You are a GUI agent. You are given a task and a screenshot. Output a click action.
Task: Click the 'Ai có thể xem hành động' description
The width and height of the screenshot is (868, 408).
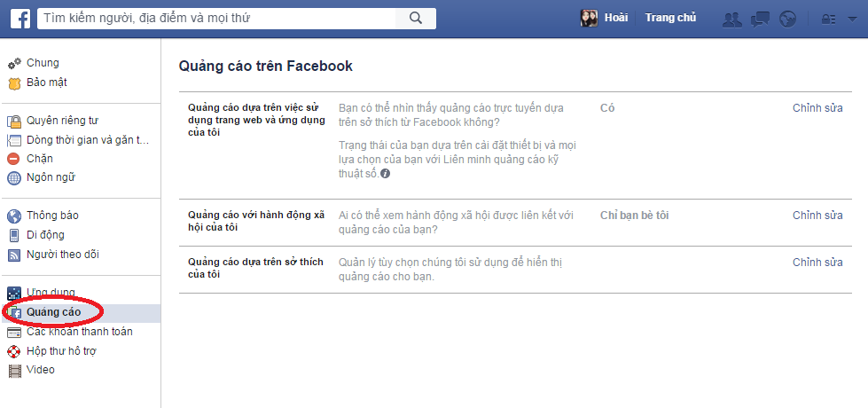(x=456, y=222)
